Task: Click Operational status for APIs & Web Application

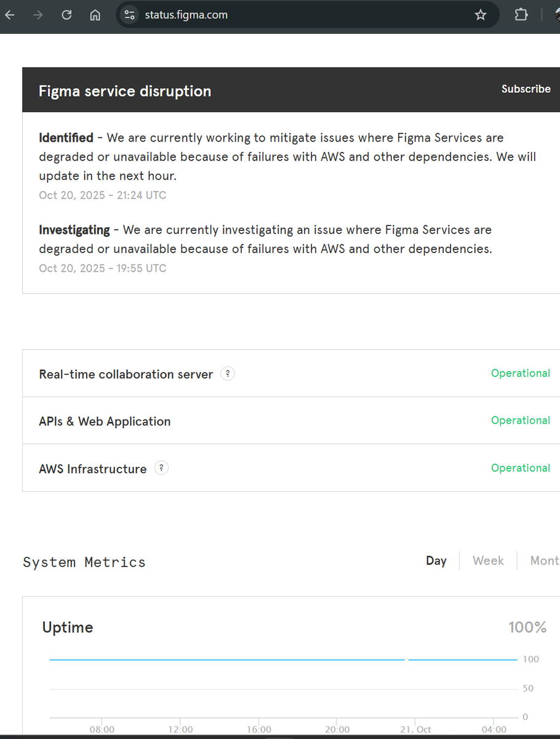Action: pyautogui.click(x=521, y=421)
